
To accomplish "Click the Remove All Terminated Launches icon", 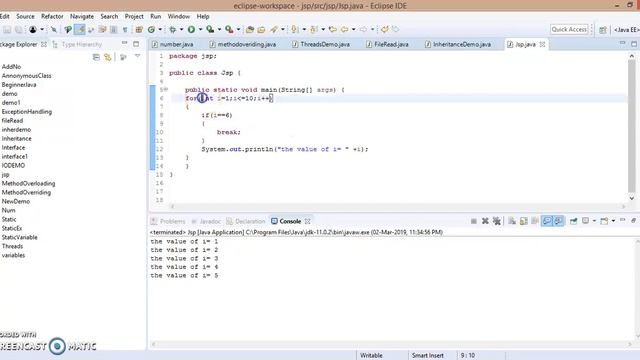I will pos(497,221).
